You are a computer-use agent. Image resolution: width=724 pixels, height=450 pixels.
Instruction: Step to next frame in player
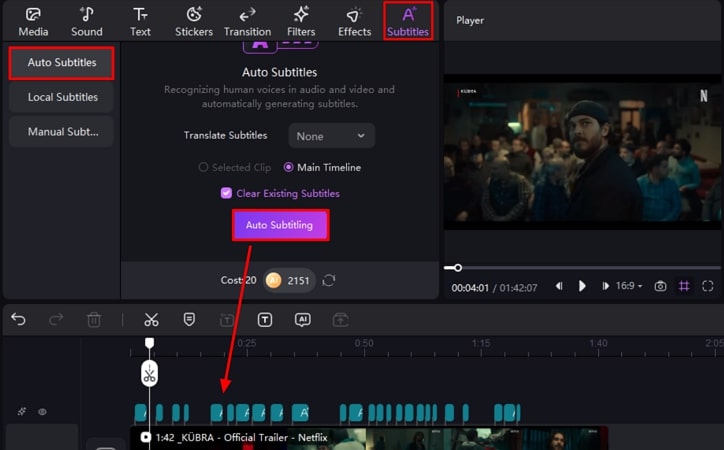[605, 286]
